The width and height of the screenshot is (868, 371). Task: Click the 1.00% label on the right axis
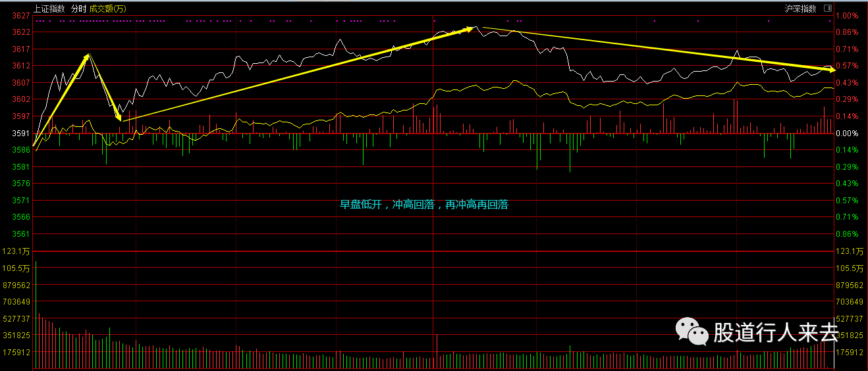pyautogui.click(x=846, y=16)
